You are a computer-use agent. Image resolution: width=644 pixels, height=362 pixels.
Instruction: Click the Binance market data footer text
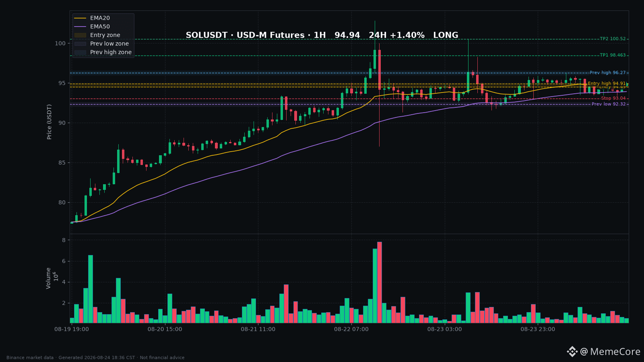(x=95, y=358)
